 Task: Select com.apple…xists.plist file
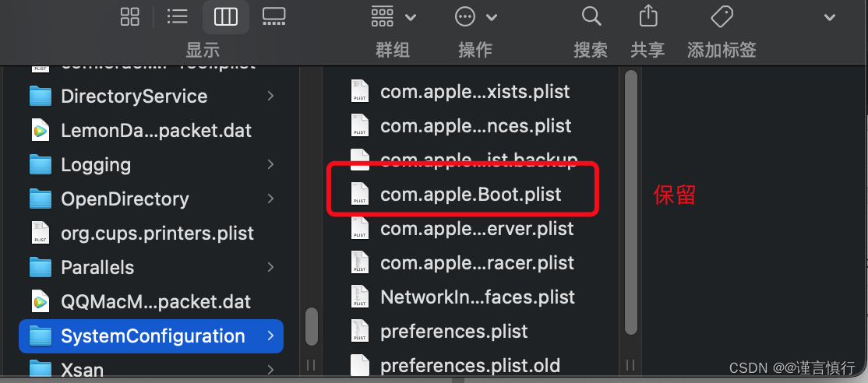click(x=475, y=91)
